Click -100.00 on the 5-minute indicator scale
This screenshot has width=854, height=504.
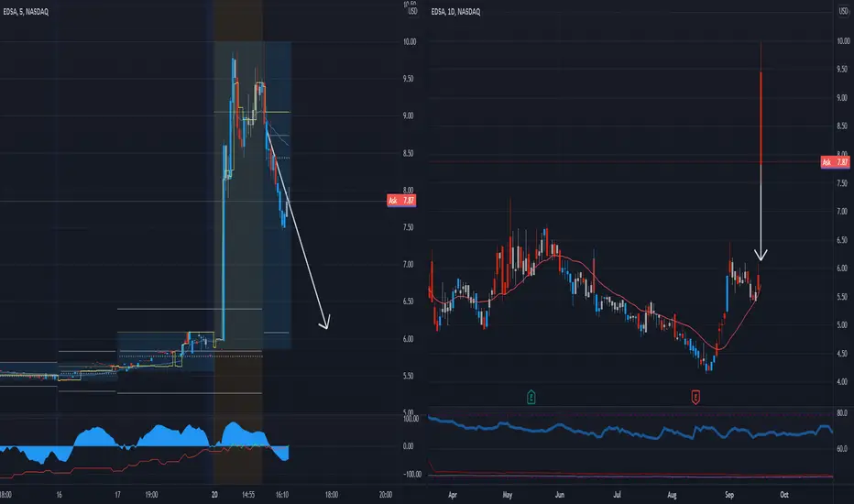[411, 474]
